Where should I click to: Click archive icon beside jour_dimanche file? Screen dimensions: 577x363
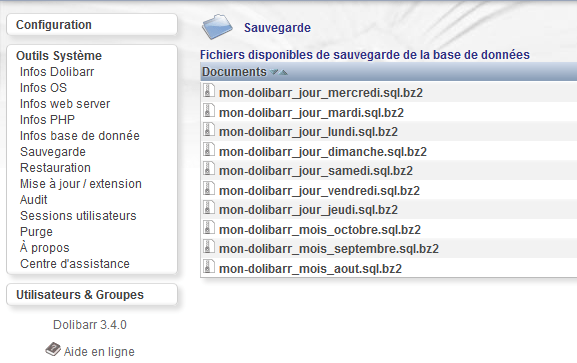click(208, 150)
